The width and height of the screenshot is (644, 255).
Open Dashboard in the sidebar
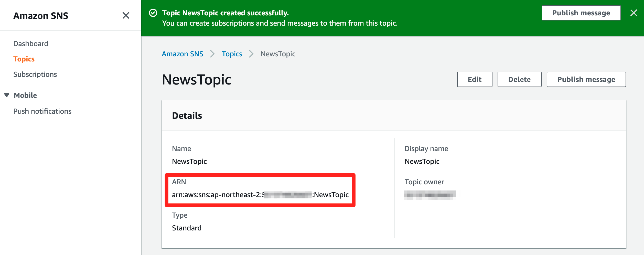point(31,44)
